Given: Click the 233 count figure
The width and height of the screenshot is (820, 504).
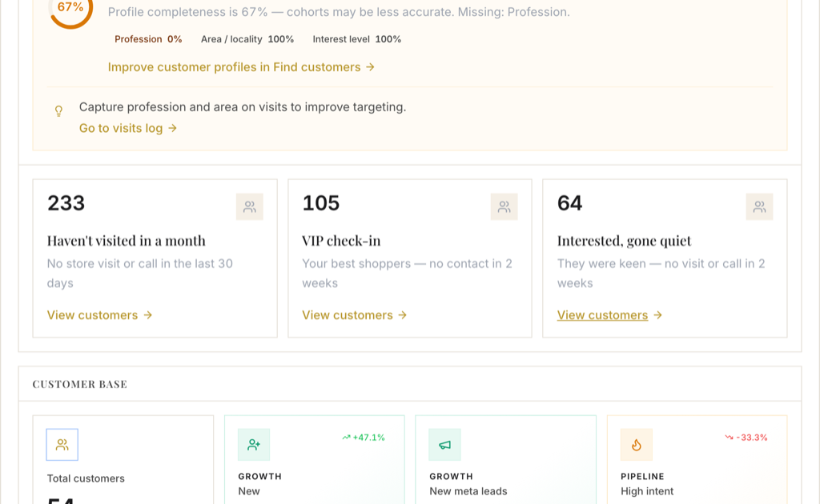Looking at the screenshot, I should pyautogui.click(x=66, y=203).
